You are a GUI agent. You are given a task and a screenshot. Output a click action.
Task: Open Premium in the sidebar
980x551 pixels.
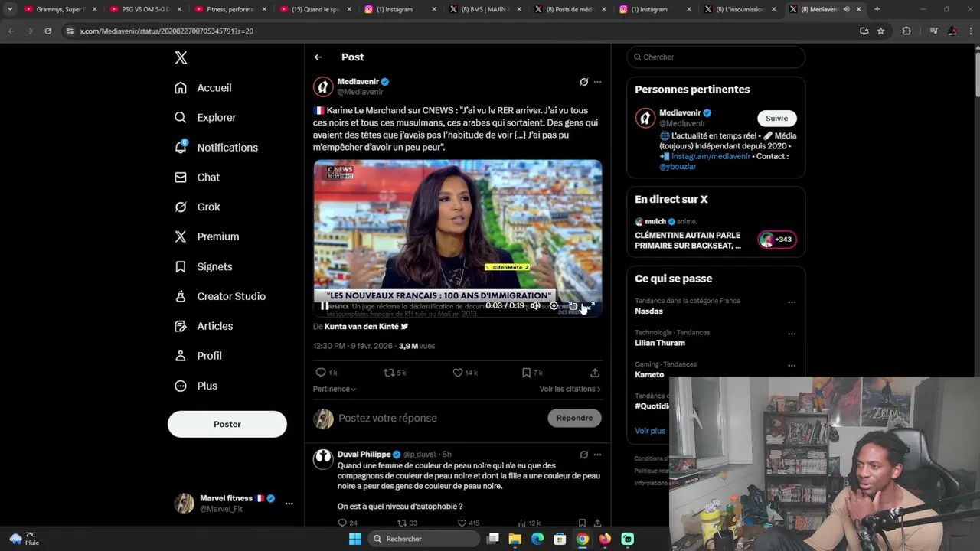pyautogui.click(x=207, y=237)
